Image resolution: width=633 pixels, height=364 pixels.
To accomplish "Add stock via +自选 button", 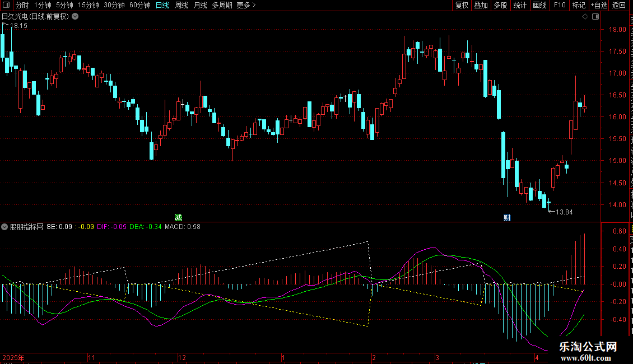I will click(x=599, y=5).
